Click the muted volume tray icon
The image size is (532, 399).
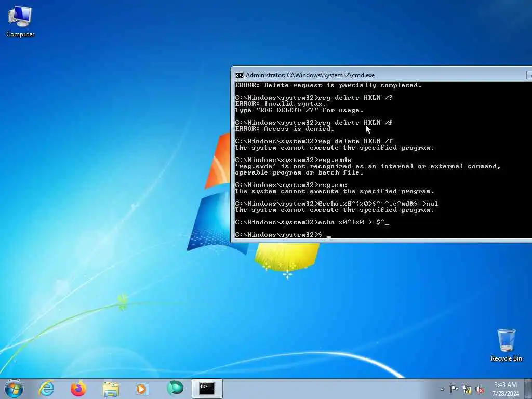(x=480, y=390)
